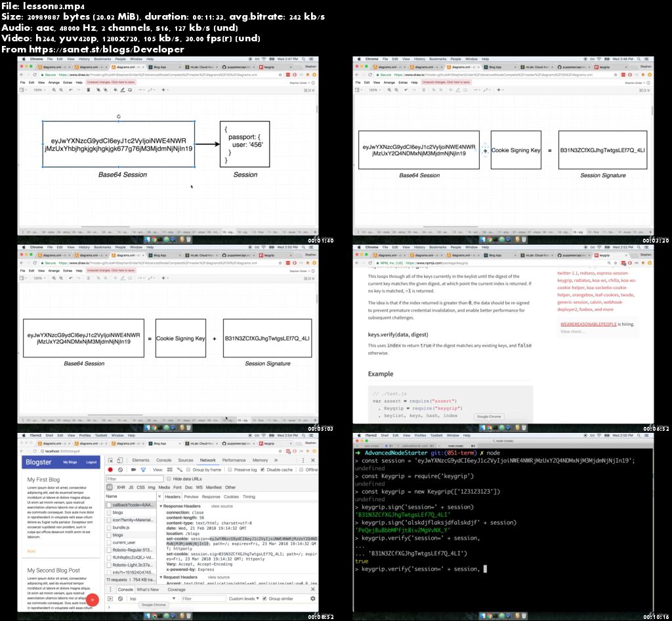Select the current_user request row
Screen dimensions: 672x621
click(x=131, y=542)
